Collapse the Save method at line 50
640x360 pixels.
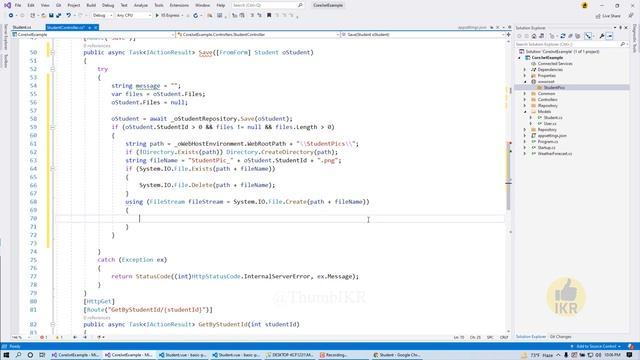[x=52, y=52]
